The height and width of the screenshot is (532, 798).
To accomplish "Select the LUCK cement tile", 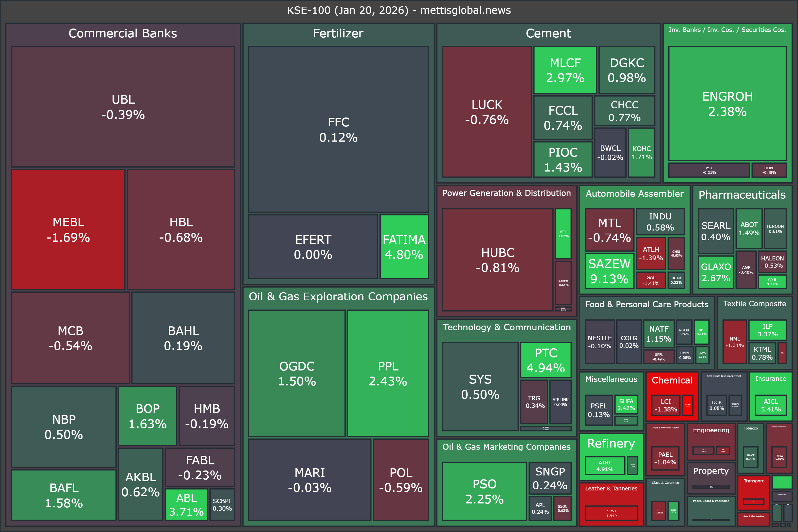I will 487,112.
